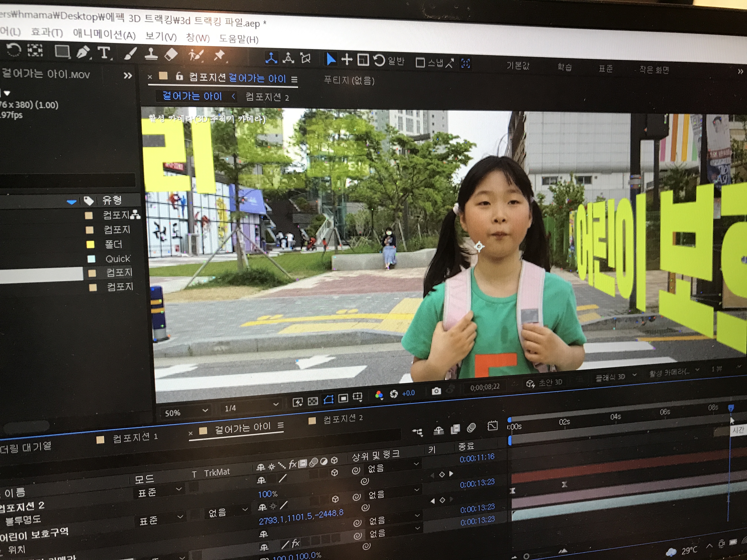Image resolution: width=747 pixels, height=560 pixels.
Task: Toggle the transparency grid in viewer
Action: 313,401
